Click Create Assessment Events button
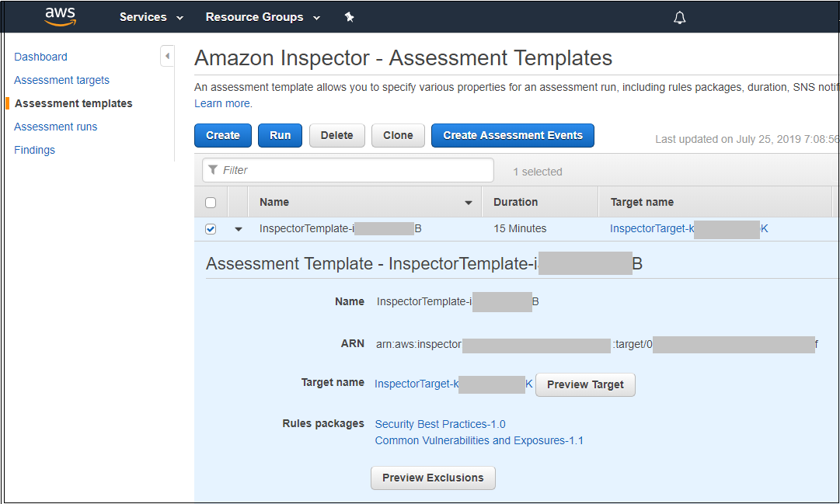The image size is (840, 504). click(x=513, y=135)
